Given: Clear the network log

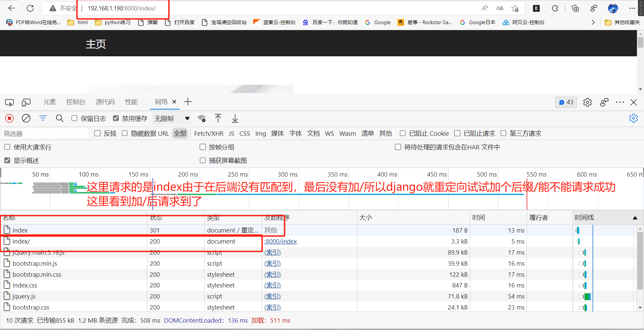Looking at the screenshot, I should pos(26,118).
